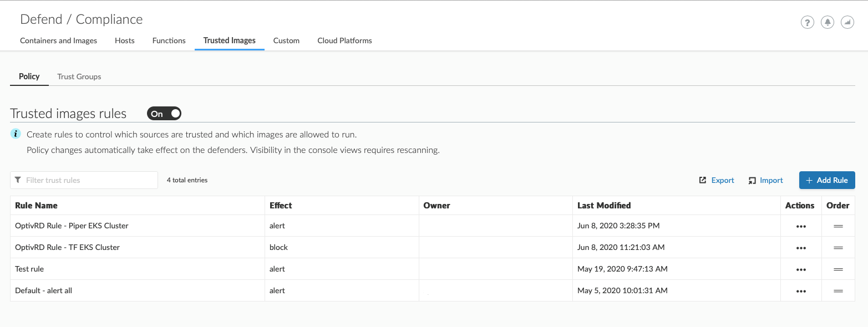Click the Add Rule button
Viewport: 868px width, 327px height.
tap(826, 180)
